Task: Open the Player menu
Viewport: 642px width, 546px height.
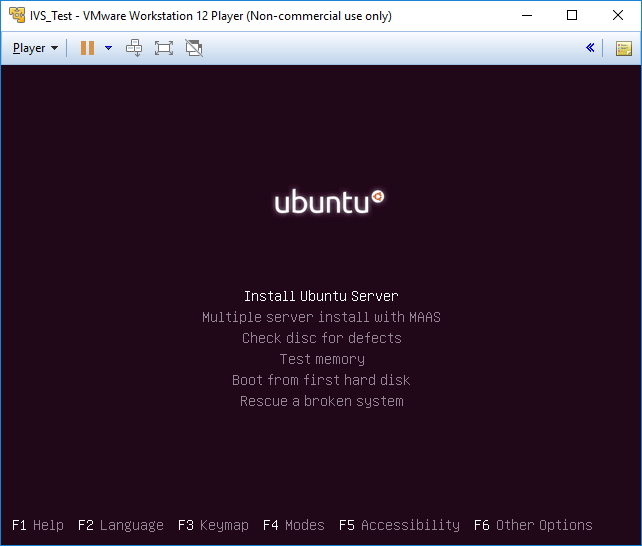Action: point(35,48)
